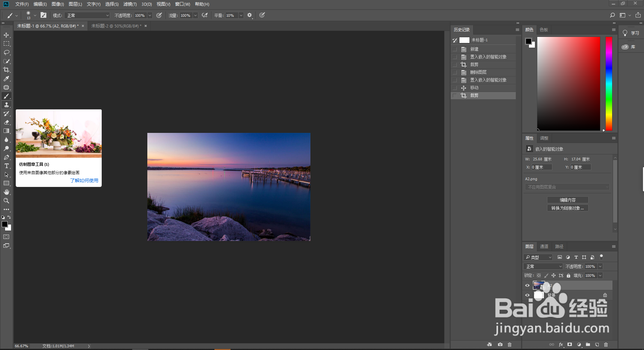The height and width of the screenshot is (350, 644).
Task: Click the rainbow hue slider strip
Action: (x=609, y=84)
